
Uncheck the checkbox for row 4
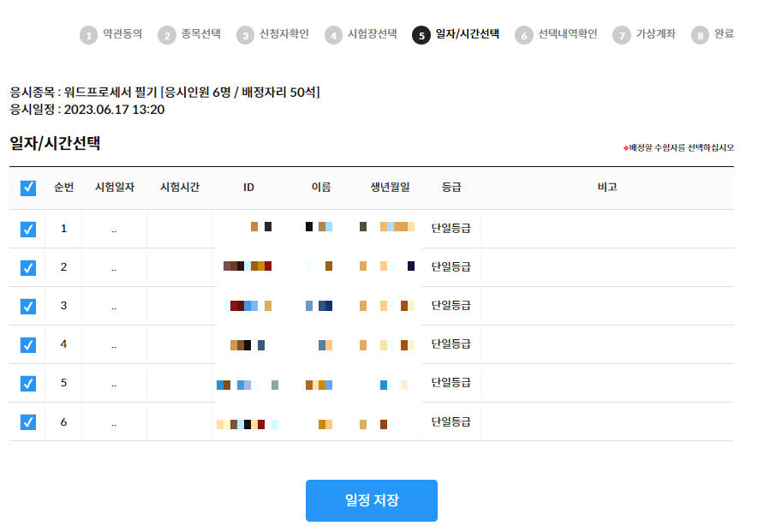(27, 344)
